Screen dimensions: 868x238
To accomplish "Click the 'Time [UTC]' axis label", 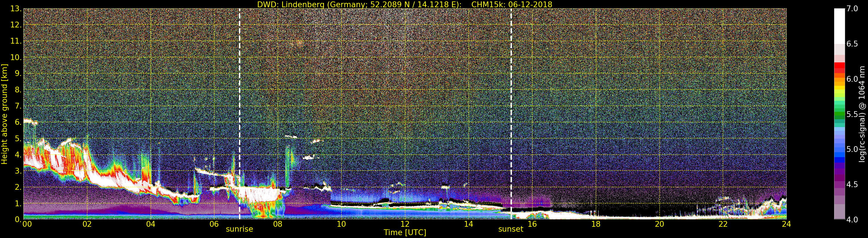I will (405, 233).
